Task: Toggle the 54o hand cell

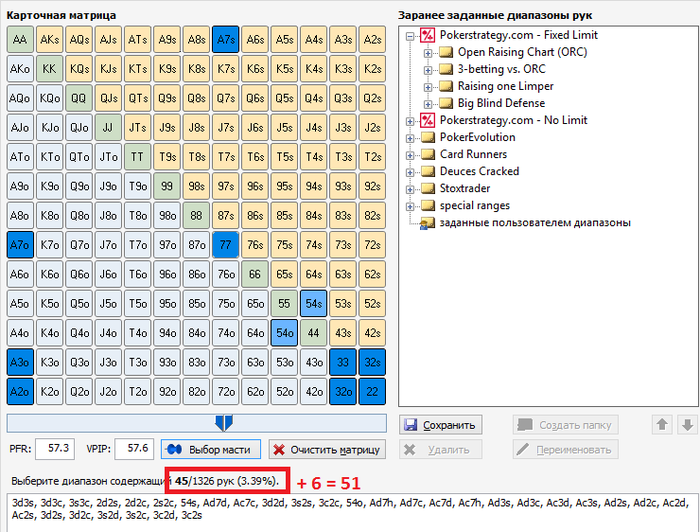Action: (284, 333)
